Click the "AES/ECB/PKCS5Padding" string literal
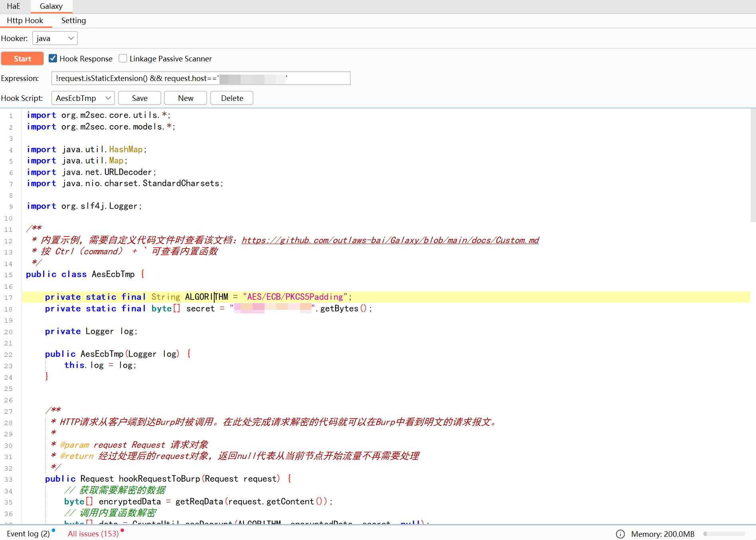Image resolution: width=756 pixels, height=540 pixels. (x=295, y=297)
